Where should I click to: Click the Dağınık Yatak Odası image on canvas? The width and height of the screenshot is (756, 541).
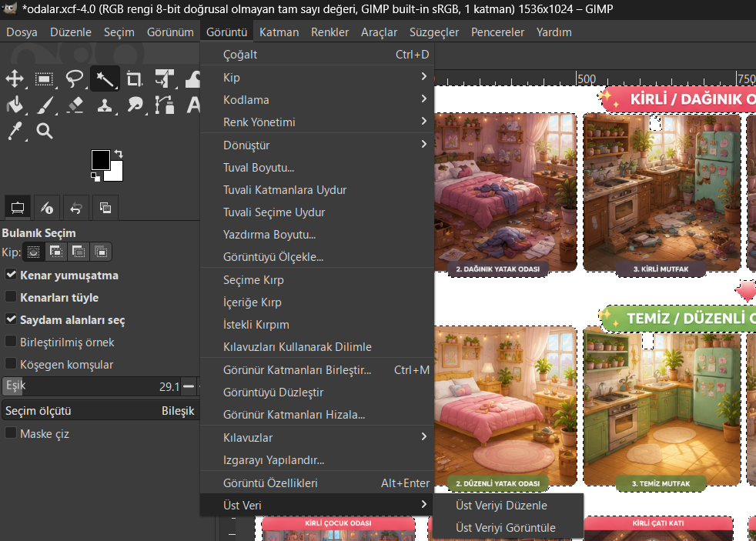point(505,192)
